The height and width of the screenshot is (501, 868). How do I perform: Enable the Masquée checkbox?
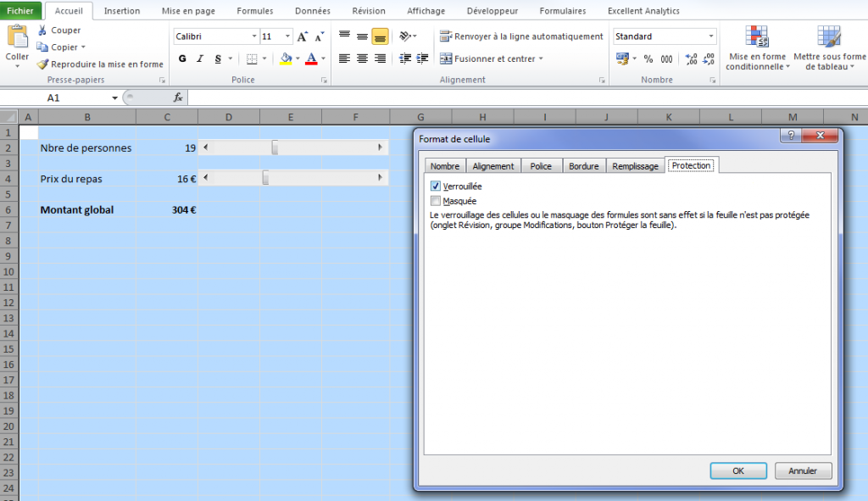pyautogui.click(x=436, y=201)
